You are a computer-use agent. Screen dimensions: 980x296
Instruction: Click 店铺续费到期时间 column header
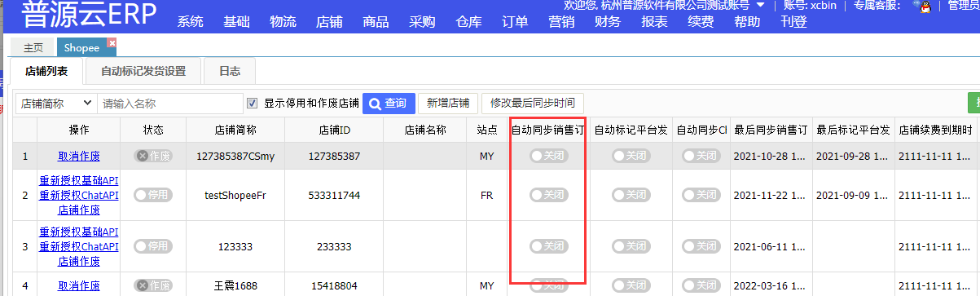(936, 130)
